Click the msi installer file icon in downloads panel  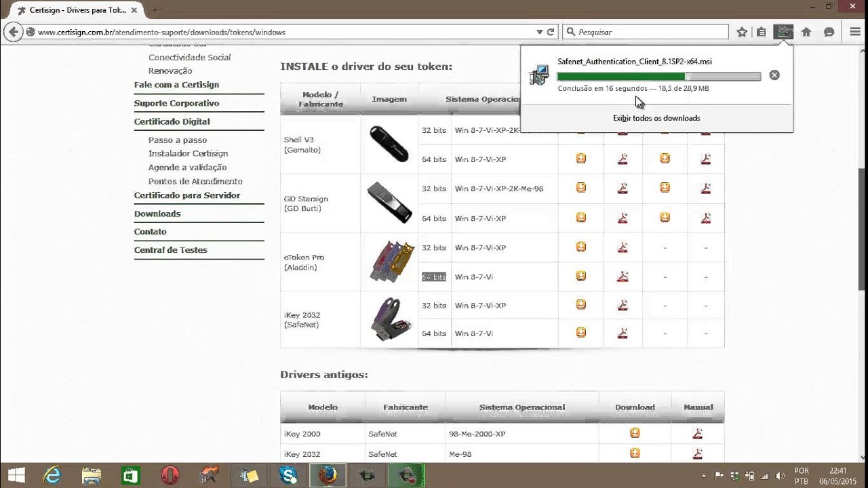coord(539,75)
